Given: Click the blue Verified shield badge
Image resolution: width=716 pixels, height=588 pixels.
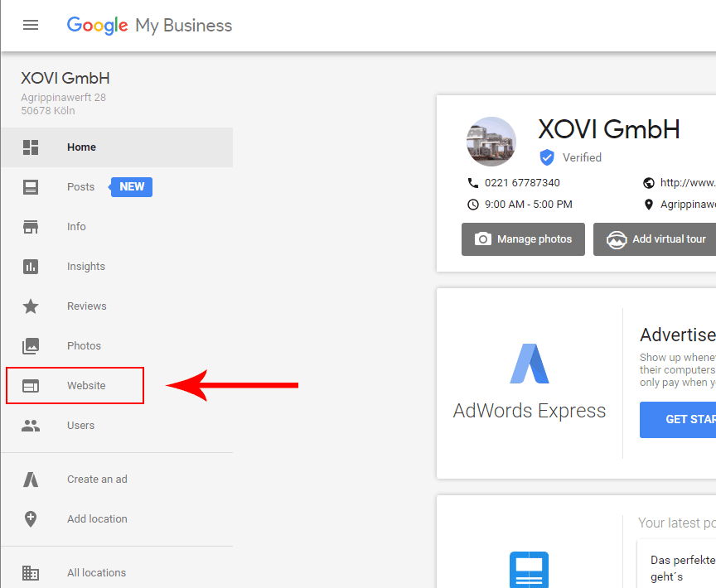Looking at the screenshot, I should coord(547,157).
